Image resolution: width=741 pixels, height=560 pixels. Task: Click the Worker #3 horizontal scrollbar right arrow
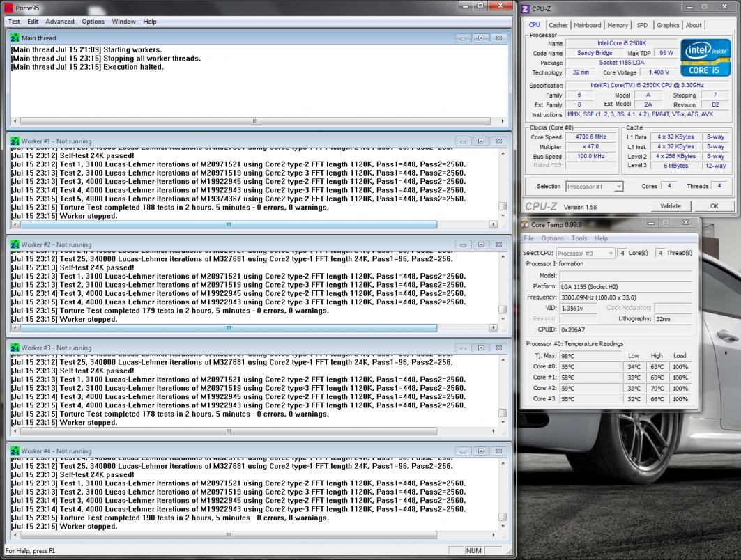pyautogui.click(x=494, y=431)
